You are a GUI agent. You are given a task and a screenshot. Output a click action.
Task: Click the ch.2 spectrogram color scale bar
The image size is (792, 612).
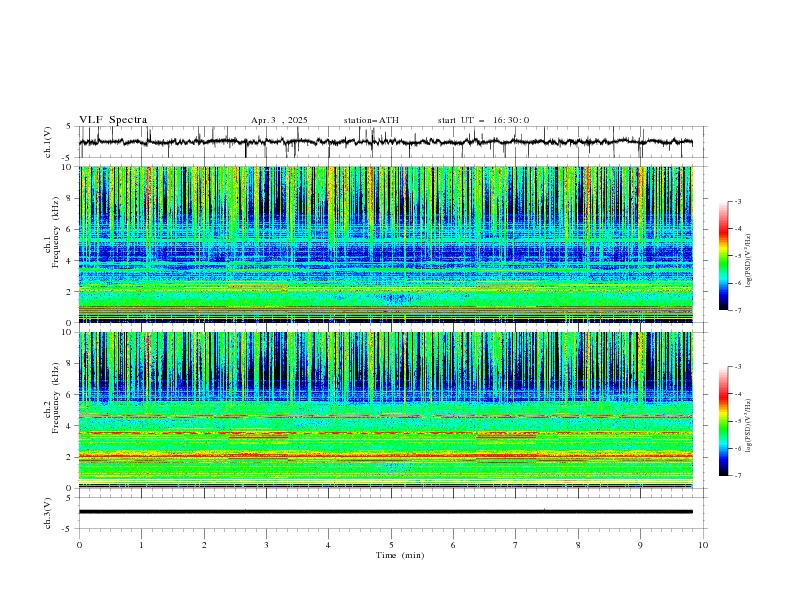[724, 421]
